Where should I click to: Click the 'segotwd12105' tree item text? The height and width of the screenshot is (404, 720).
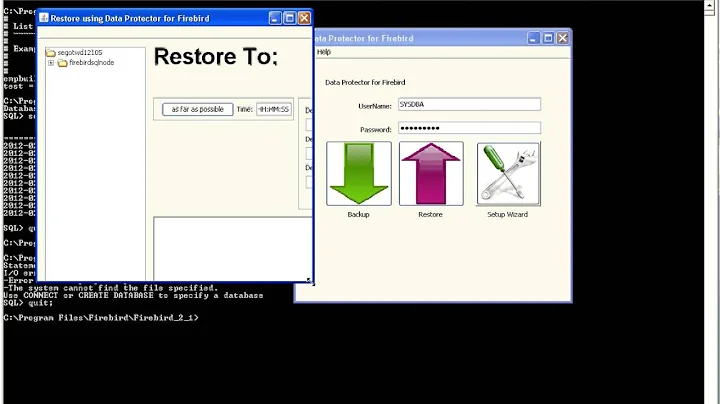tap(80, 53)
